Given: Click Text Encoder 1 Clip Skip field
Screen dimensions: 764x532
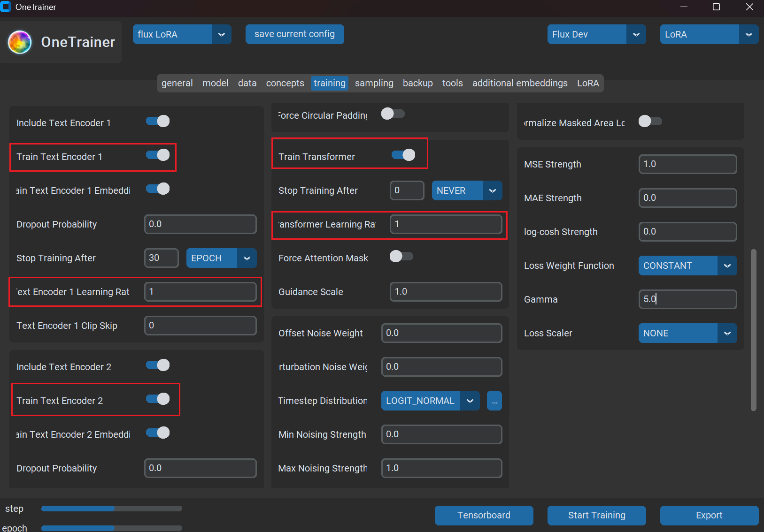Looking at the screenshot, I should click(x=201, y=326).
